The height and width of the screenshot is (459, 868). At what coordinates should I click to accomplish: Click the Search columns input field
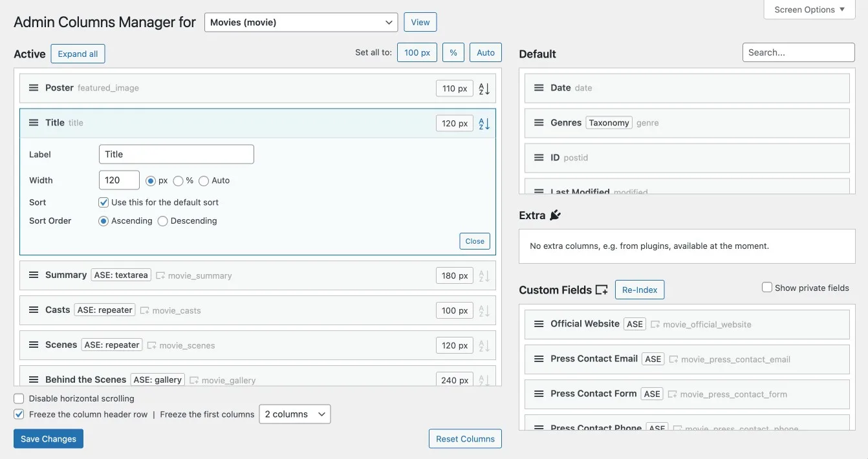tap(798, 52)
